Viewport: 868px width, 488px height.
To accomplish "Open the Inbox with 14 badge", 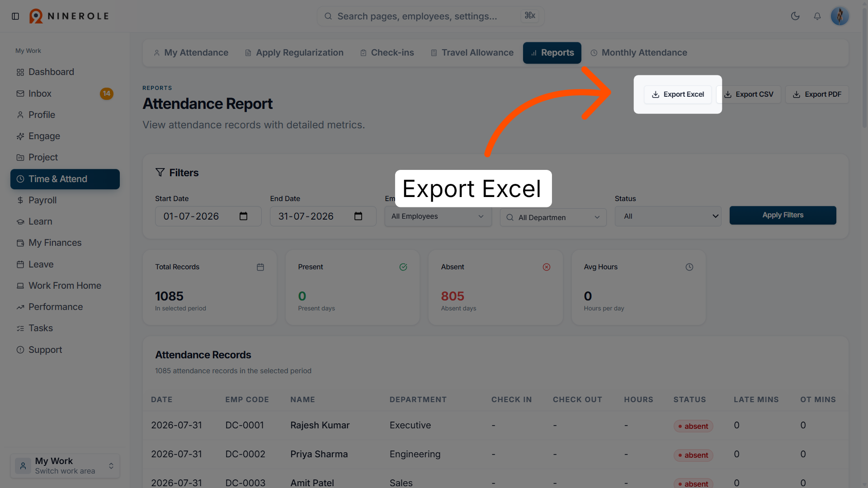I will (x=65, y=94).
